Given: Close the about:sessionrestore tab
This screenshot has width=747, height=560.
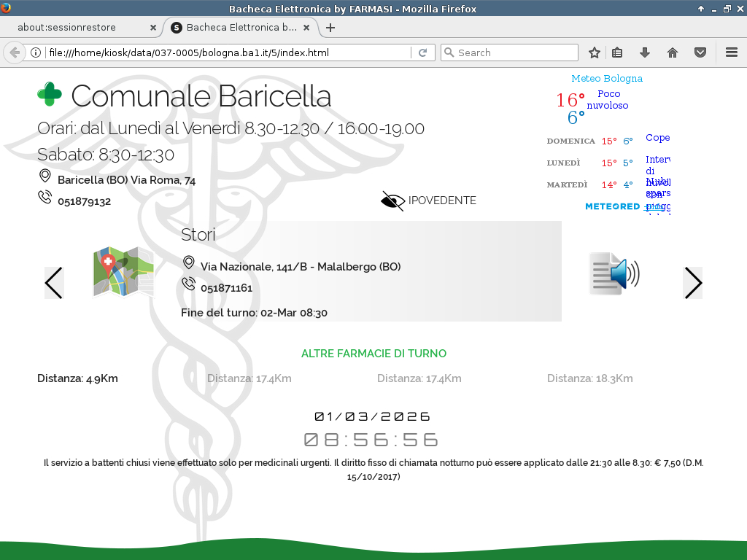Looking at the screenshot, I should click(x=153, y=28).
